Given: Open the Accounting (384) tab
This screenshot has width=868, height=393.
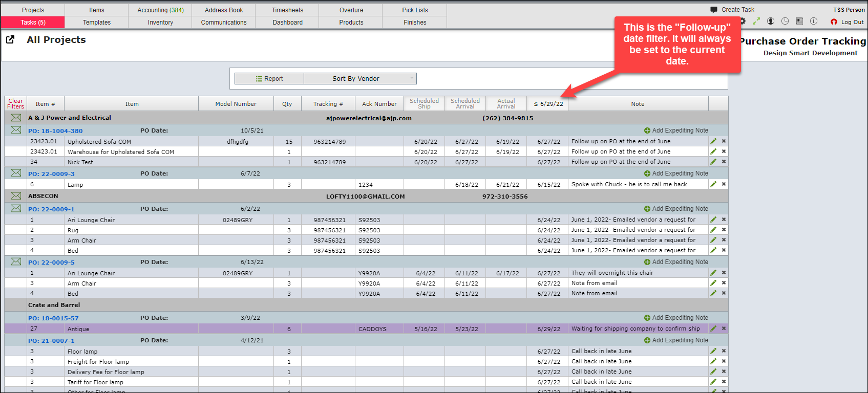Looking at the screenshot, I should click(x=160, y=10).
